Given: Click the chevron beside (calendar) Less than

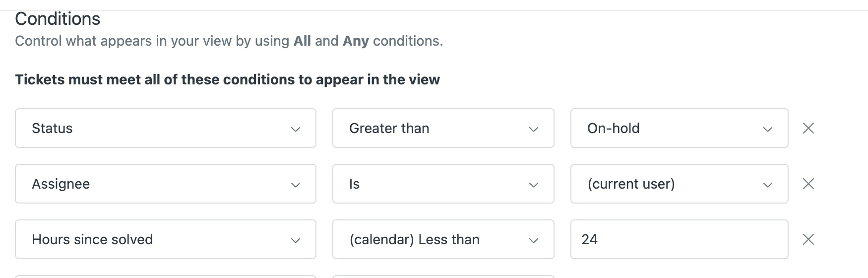Looking at the screenshot, I should click(534, 240).
